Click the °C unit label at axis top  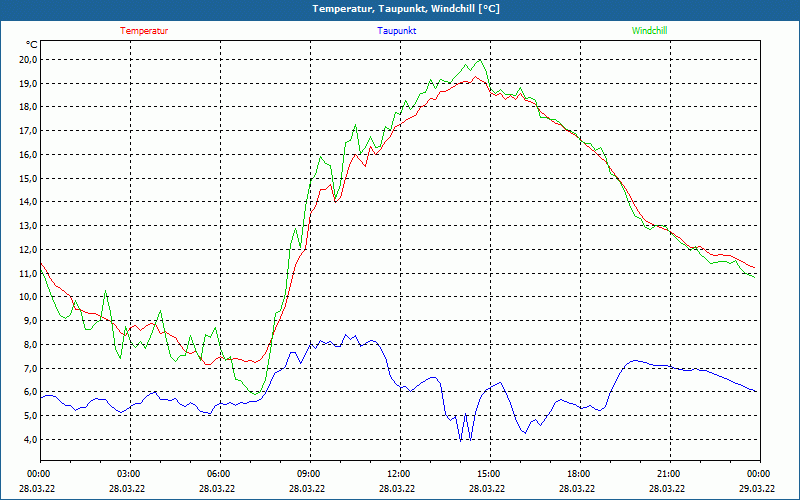(x=32, y=45)
